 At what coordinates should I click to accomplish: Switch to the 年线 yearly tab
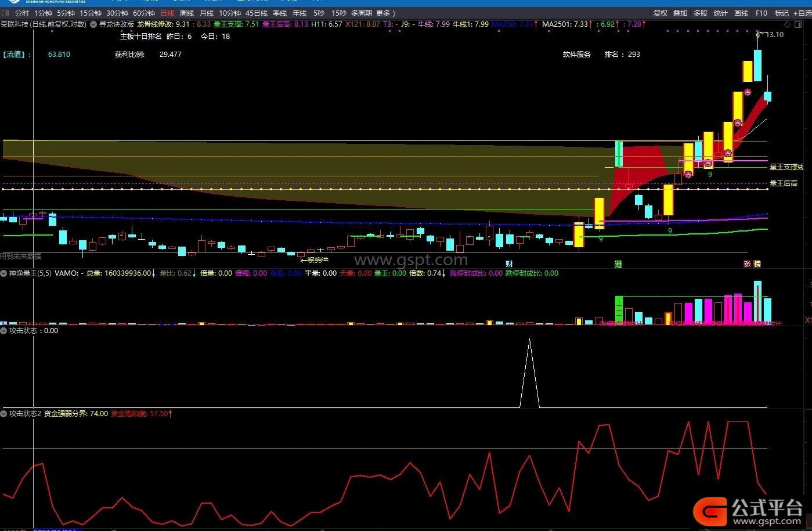pyautogui.click(x=299, y=13)
